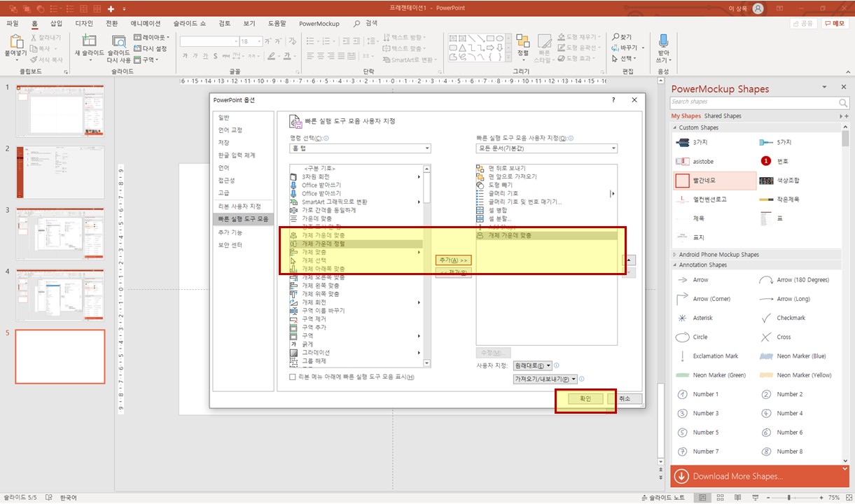The height and width of the screenshot is (504, 855).
Task: Click the command list scroll down arrow
Action: [427, 364]
